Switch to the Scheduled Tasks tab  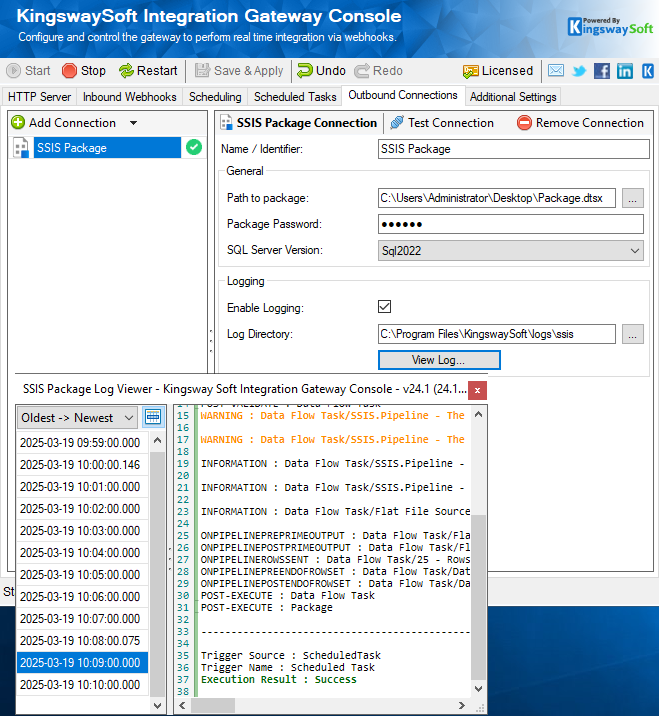click(294, 97)
